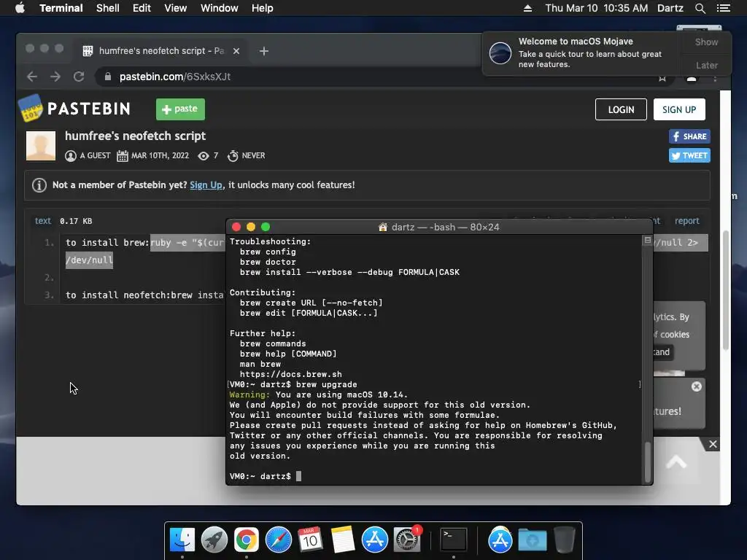Click the LOGIN button
The height and width of the screenshot is (560, 747).
[x=621, y=109]
